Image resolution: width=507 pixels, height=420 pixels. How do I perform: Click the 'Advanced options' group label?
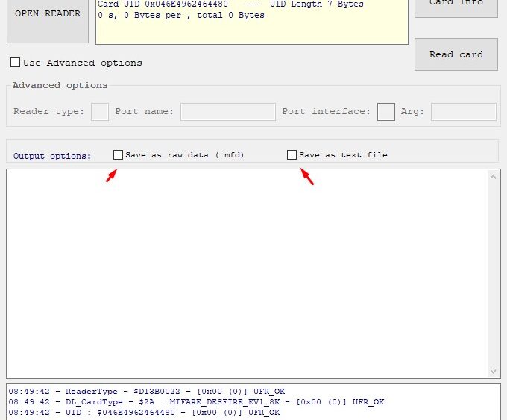[x=60, y=85]
